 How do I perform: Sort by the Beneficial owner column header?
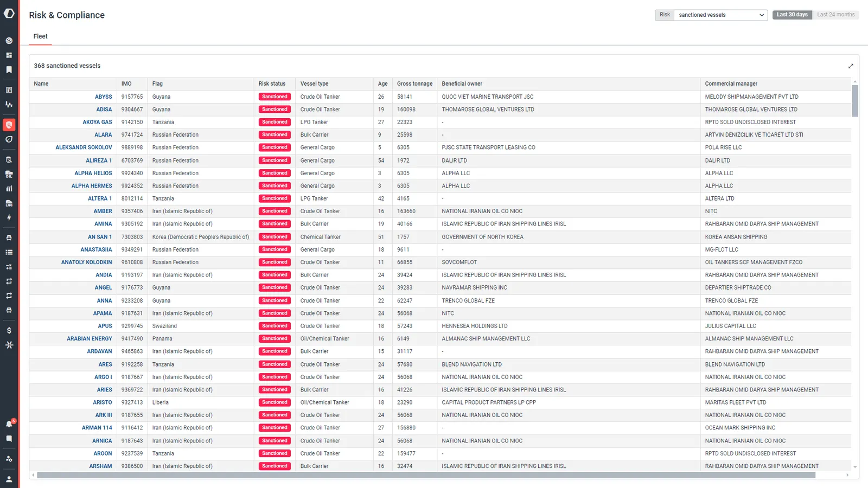[x=462, y=84]
